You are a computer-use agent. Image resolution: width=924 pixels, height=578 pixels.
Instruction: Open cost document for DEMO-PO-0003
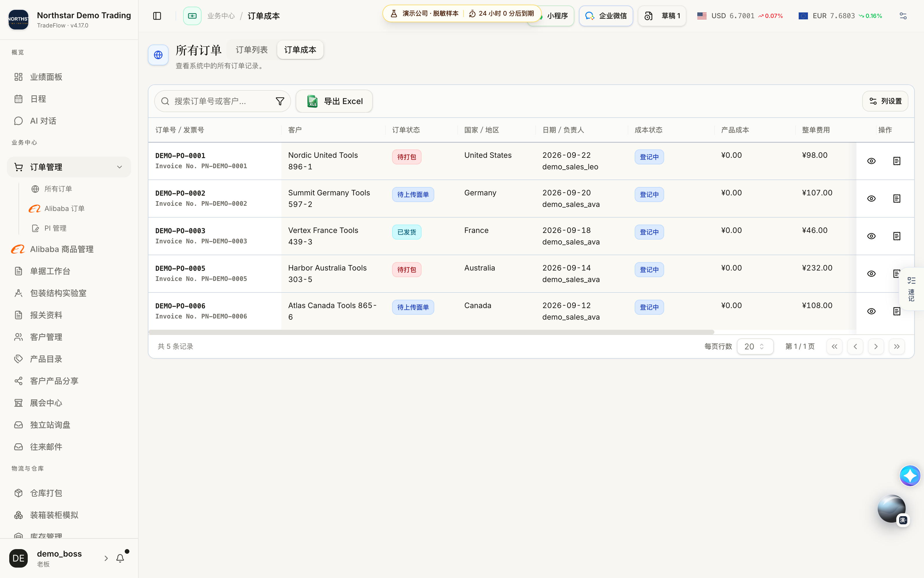[x=897, y=236]
